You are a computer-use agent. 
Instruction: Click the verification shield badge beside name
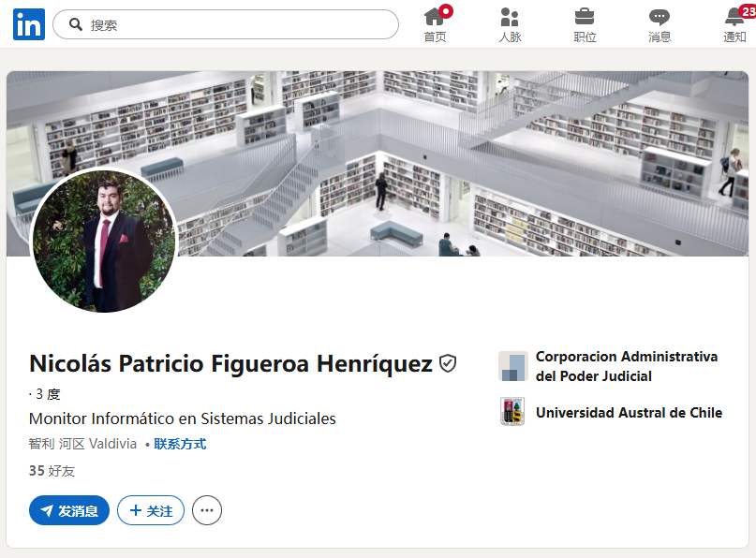click(448, 363)
